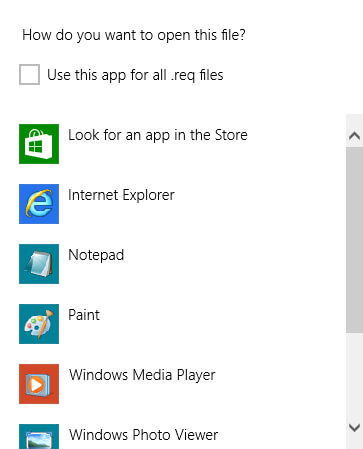Viewport: 363px width, 449px height.
Task: Click the scrollbar up arrow
Action: 354,136
